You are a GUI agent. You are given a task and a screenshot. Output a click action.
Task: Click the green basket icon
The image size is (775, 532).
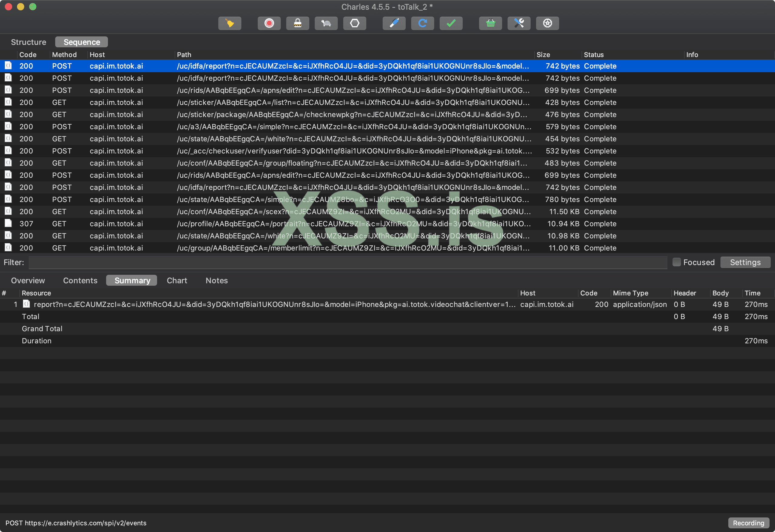490,23
